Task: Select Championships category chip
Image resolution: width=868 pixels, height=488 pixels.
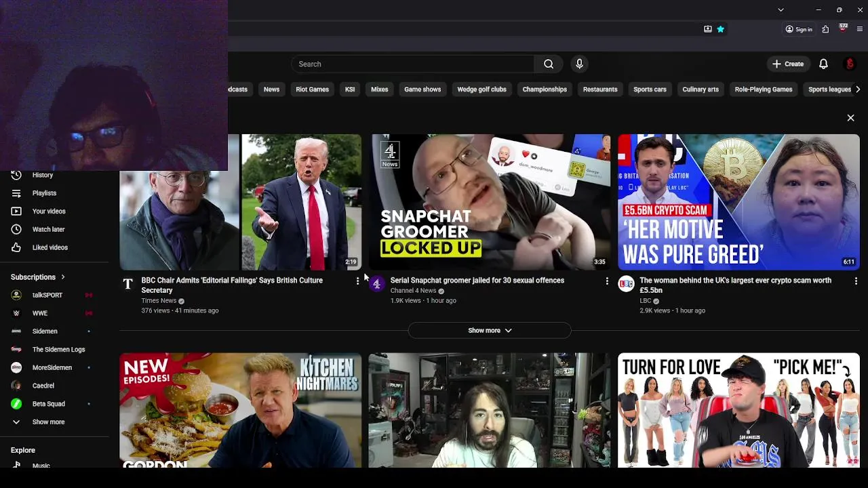Action: [545, 89]
